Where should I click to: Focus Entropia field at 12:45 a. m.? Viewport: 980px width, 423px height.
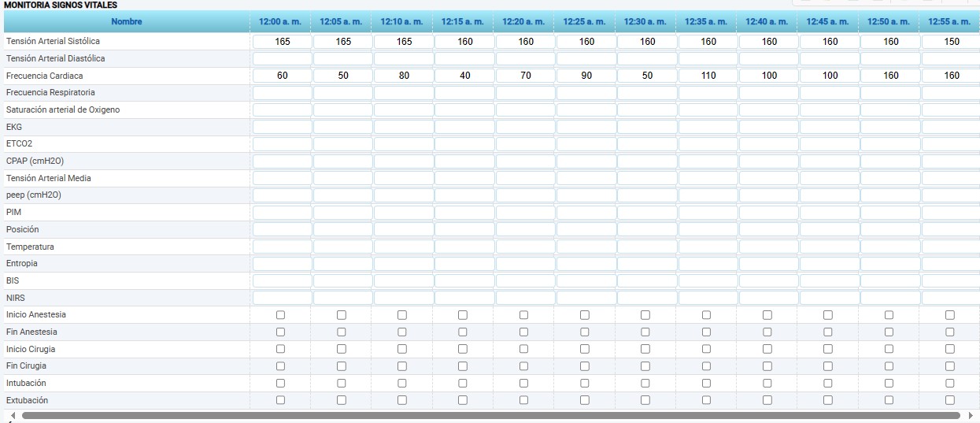pyautogui.click(x=830, y=264)
